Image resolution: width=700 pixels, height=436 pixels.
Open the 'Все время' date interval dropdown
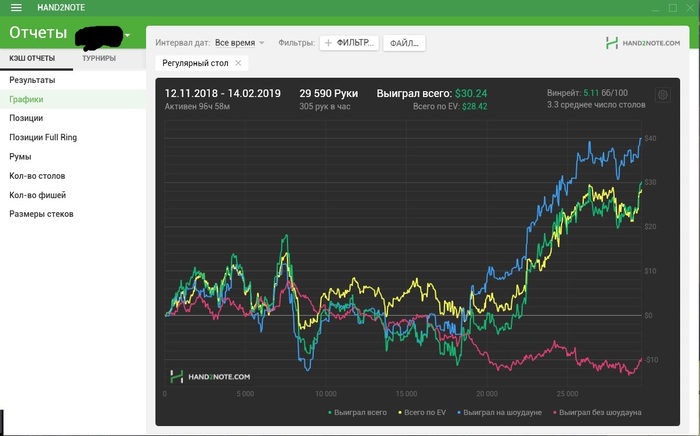coord(239,43)
